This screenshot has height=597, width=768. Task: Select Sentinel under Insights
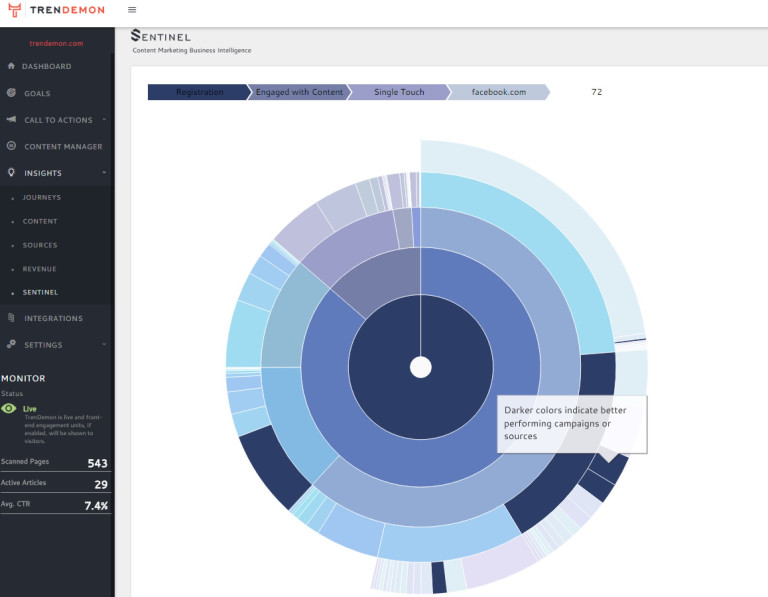40,292
